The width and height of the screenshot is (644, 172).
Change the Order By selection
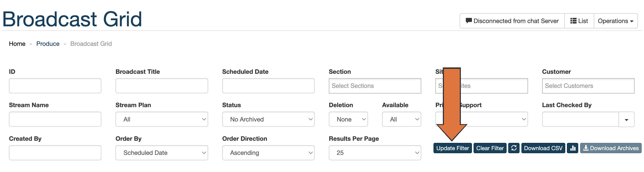click(x=161, y=153)
